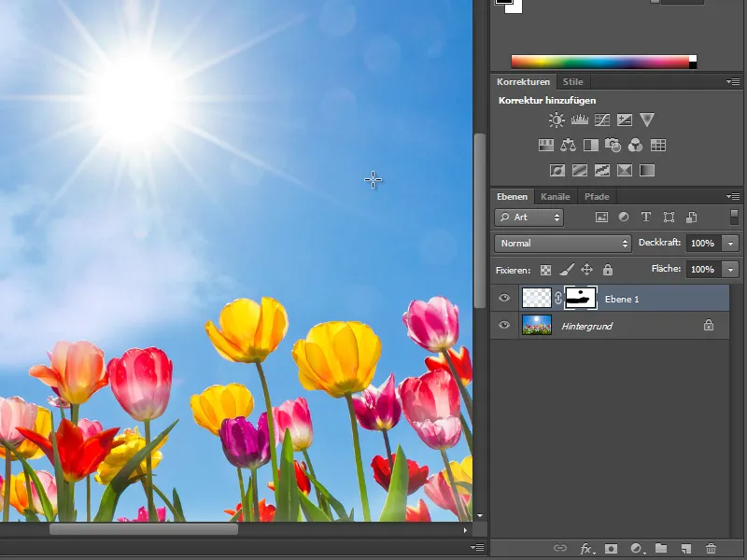Add a layer mask
This screenshot has width=747, height=560.
click(611, 549)
